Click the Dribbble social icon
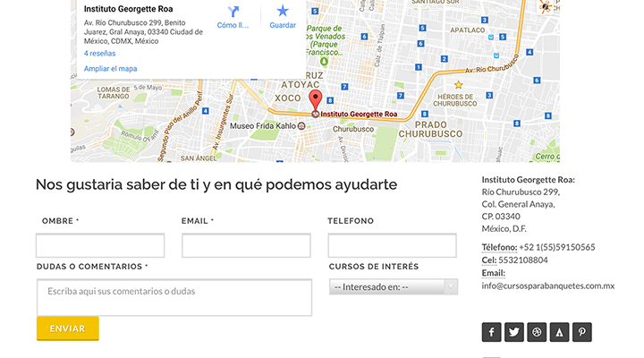Image resolution: width=644 pixels, height=358 pixels. coord(537,332)
